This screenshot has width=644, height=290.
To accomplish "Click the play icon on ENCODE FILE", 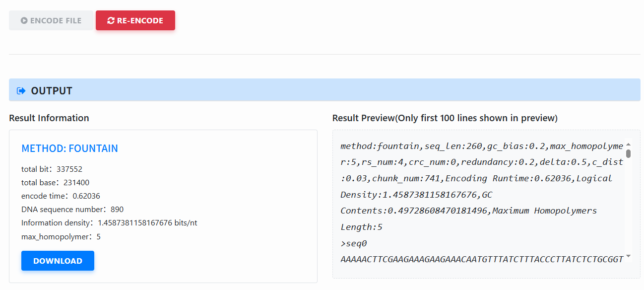I will (x=24, y=21).
